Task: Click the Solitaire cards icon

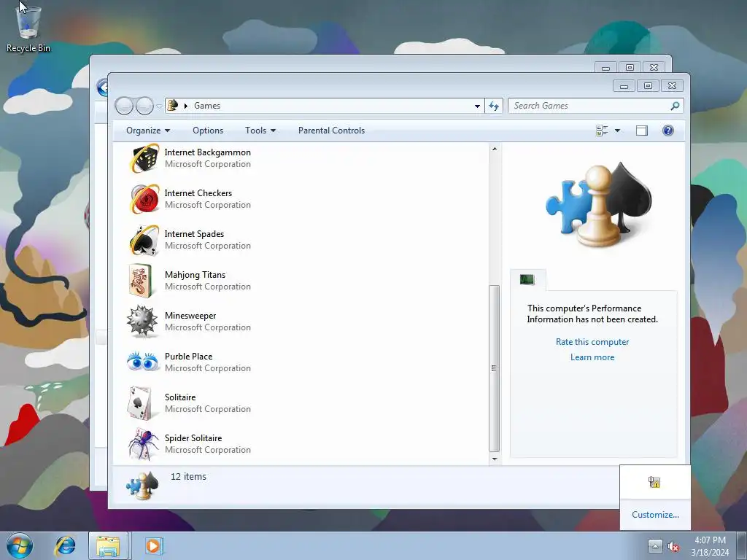Action: click(x=139, y=403)
